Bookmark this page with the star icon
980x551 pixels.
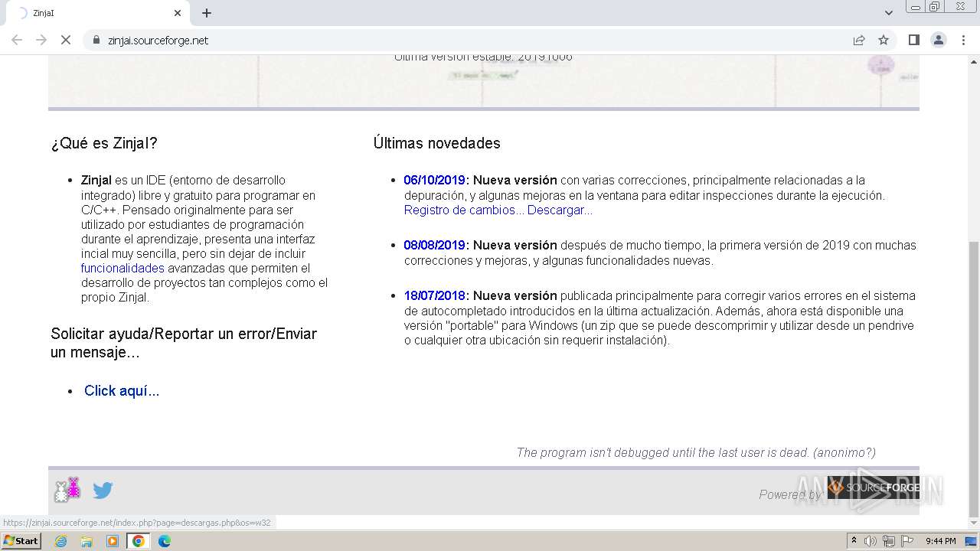tap(884, 40)
